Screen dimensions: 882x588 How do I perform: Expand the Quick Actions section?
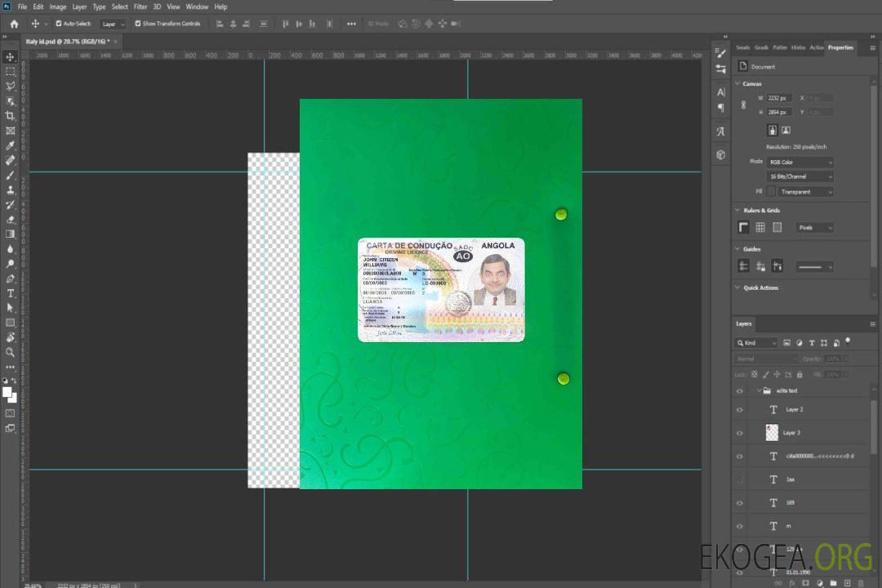738,287
